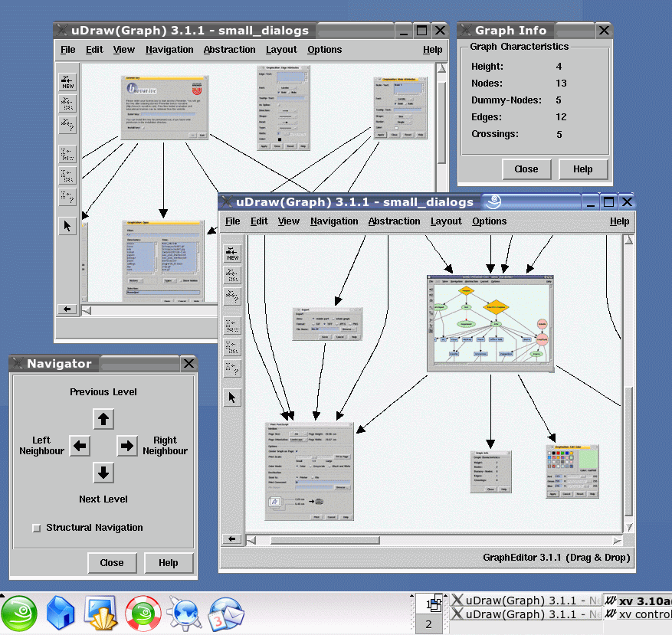Go to Next Level with the Navigator down arrow
The width and height of the screenshot is (672, 635).
[103, 473]
